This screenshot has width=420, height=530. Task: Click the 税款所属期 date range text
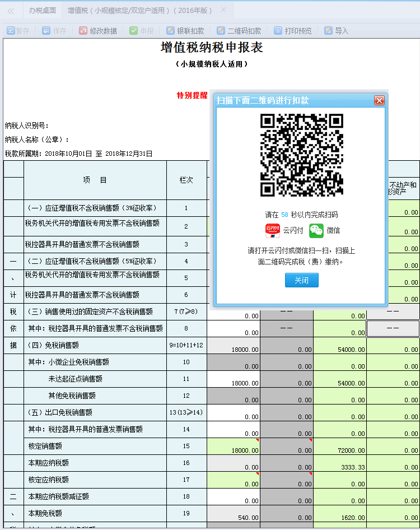99,154
